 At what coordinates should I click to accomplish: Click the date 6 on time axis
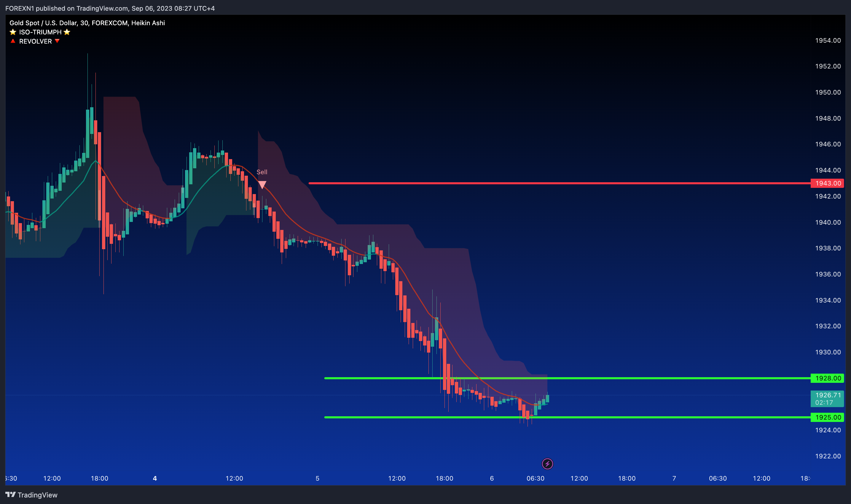click(492, 478)
